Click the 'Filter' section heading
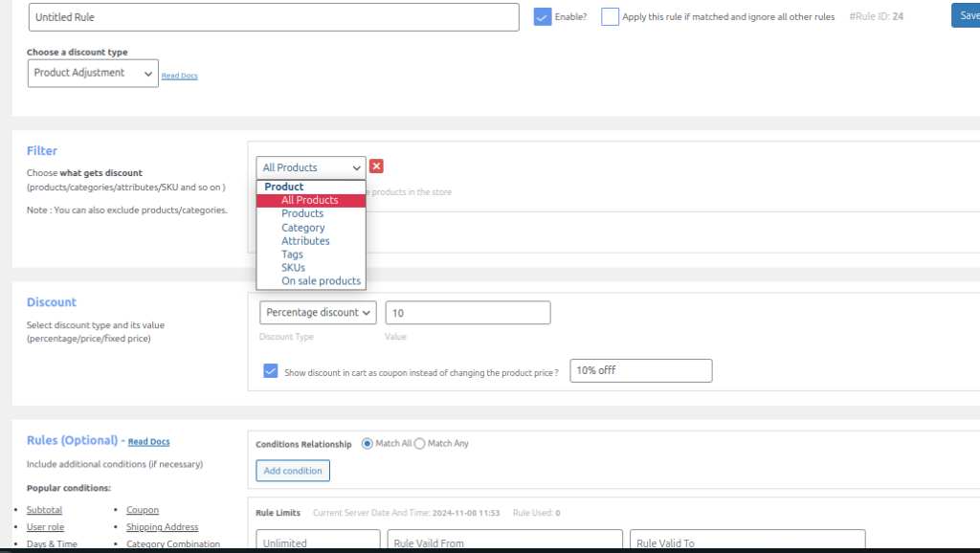This screenshot has width=980, height=553. 42,150
